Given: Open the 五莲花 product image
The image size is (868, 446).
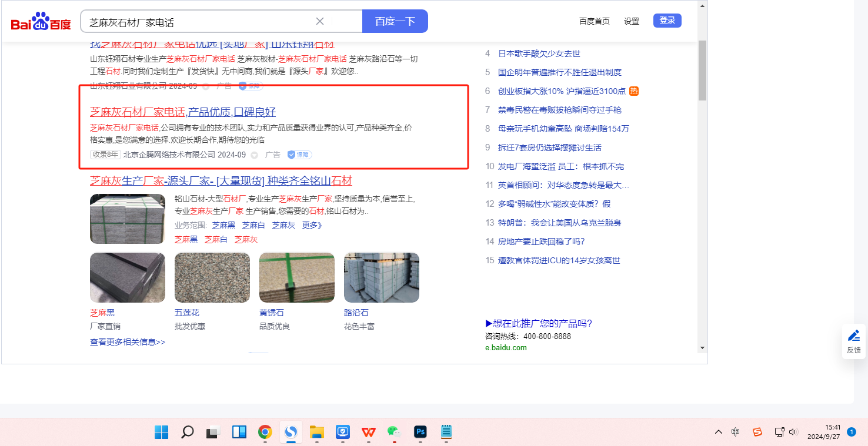Looking at the screenshot, I should click(212, 277).
